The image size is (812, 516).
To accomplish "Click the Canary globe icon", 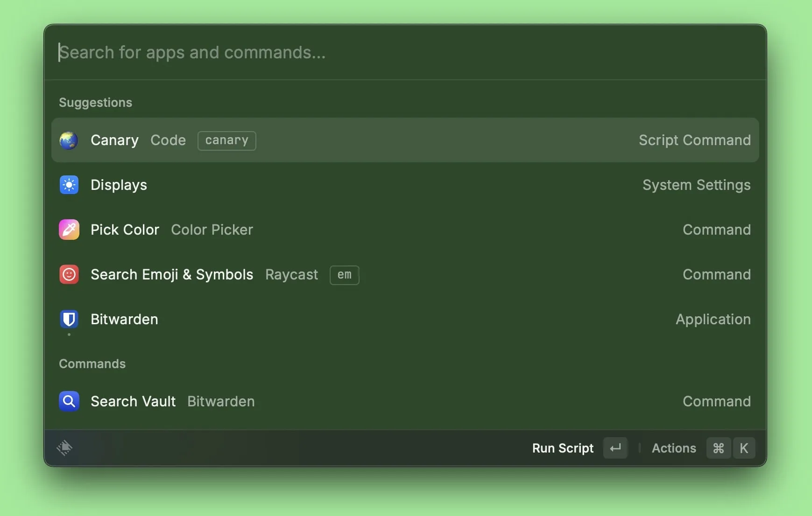I will [69, 140].
